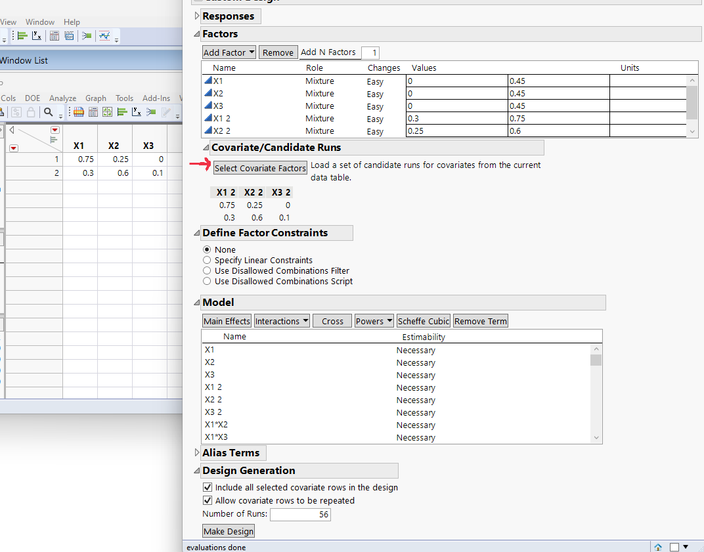Image resolution: width=704 pixels, height=552 pixels.
Task: Uncheck Allow covariate rows to be repeated
Action: [207, 500]
